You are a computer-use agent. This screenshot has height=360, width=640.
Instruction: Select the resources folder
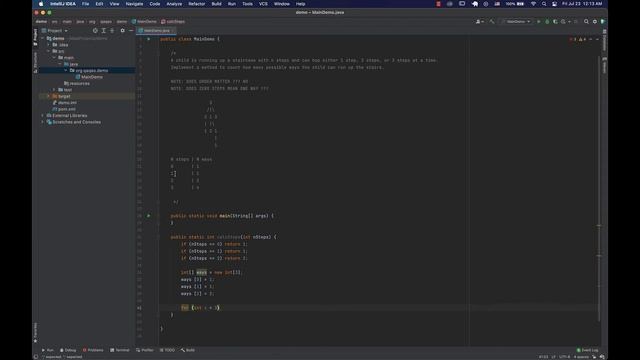point(77,83)
